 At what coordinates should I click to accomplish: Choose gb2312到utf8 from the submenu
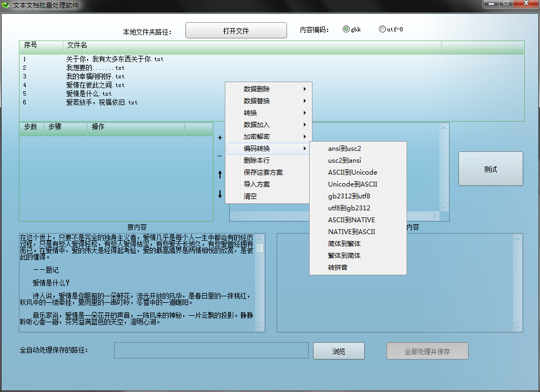[x=349, y=196]
